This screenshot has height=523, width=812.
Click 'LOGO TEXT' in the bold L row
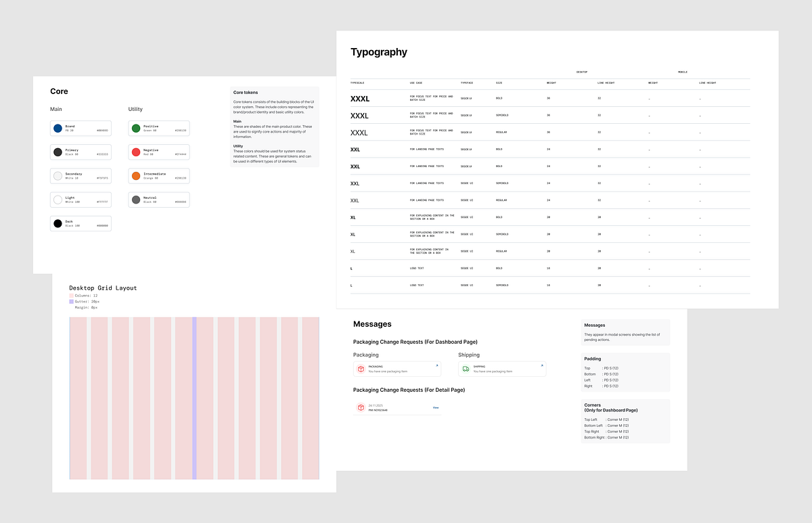click(x=417, y=268)
